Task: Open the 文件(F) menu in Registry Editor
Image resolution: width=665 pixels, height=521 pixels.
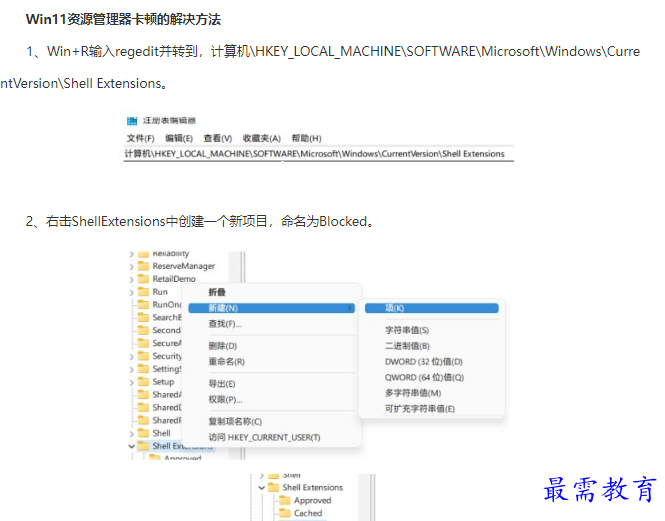Action: pyautogui.click(x=140, y=138)
